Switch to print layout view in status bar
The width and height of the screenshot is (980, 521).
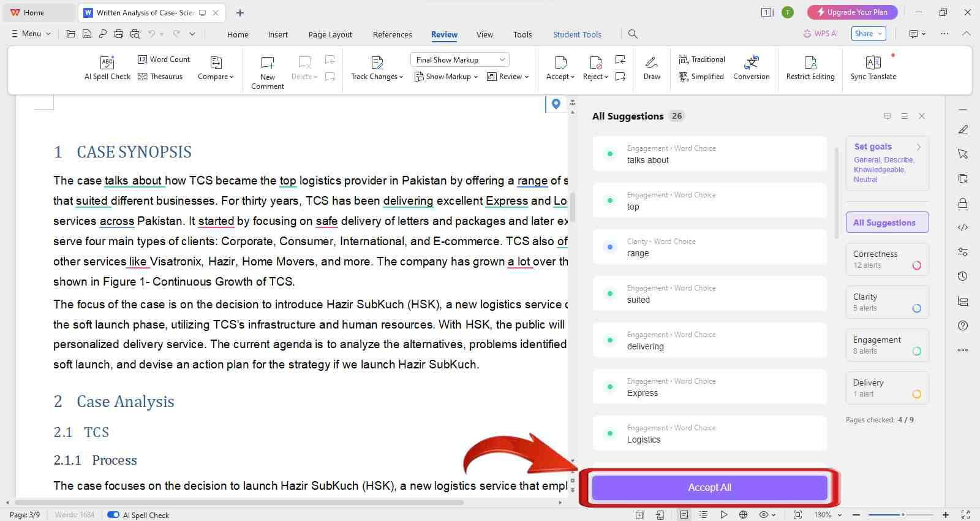click(x=684, y=515)
